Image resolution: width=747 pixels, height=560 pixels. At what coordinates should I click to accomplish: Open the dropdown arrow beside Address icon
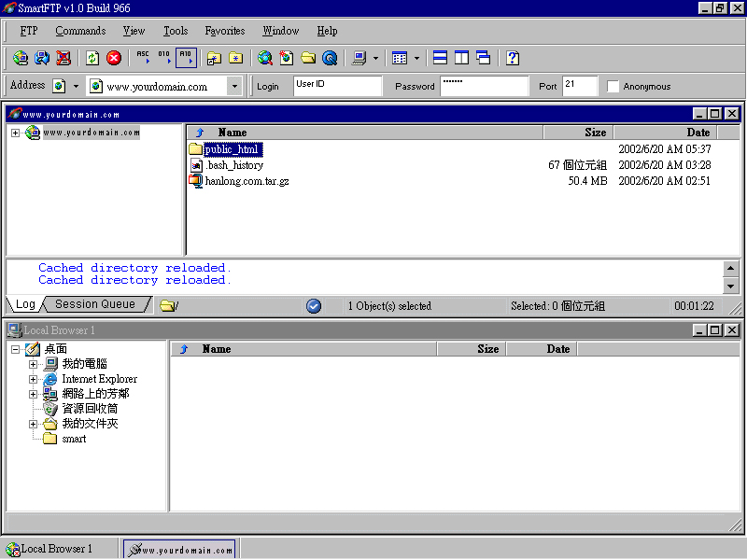(x=76, y=86)
